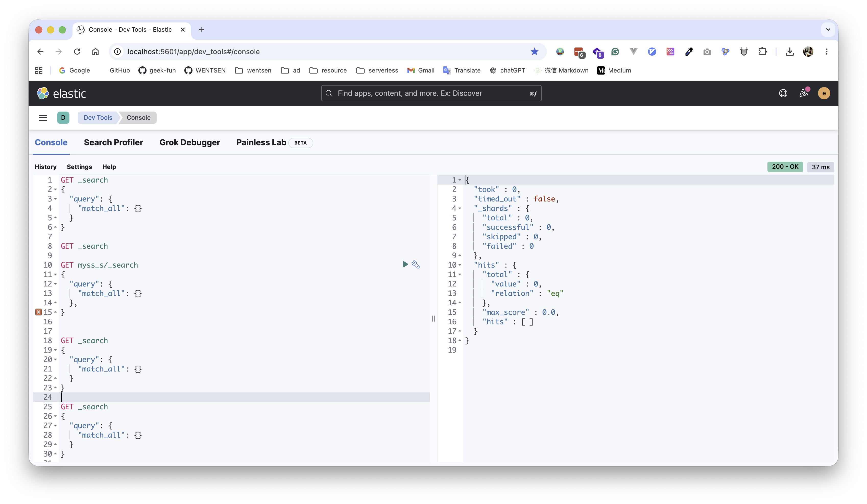Open the space selector D avatar

(x=63, y=118)
